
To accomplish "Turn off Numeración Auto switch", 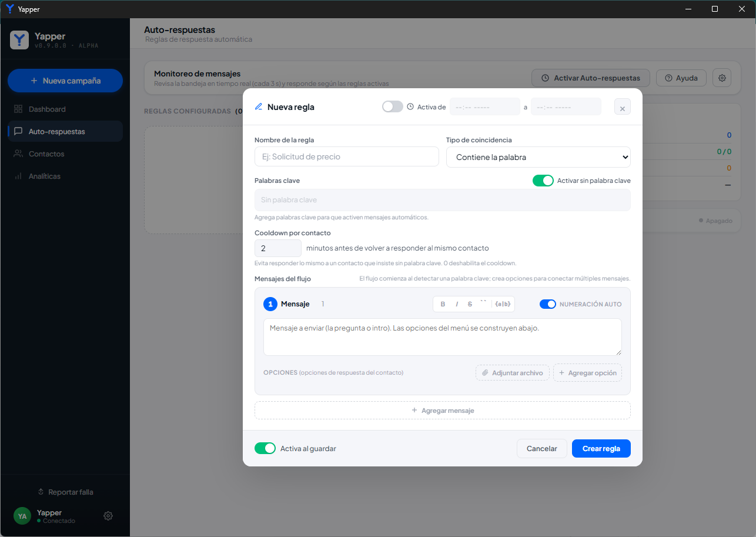I will [x=548, y=304].
